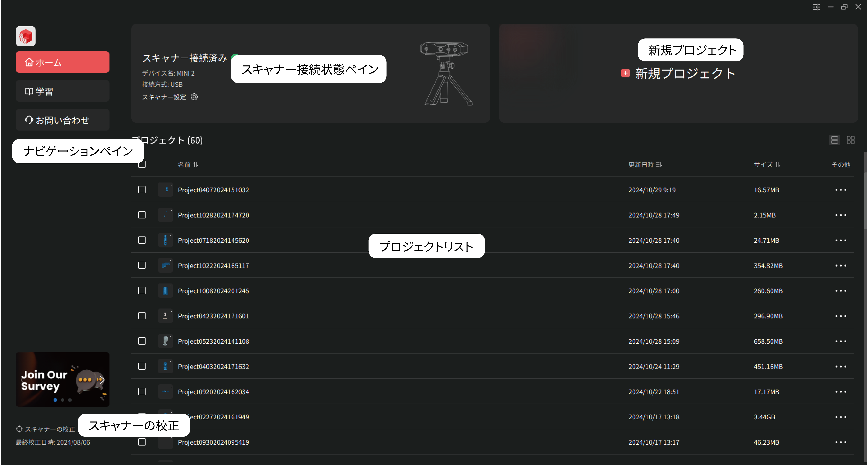Viewport: 868px width, 467px height.
Task: Click the 2024/10/24 11:29 date cell
Action: 654,367
